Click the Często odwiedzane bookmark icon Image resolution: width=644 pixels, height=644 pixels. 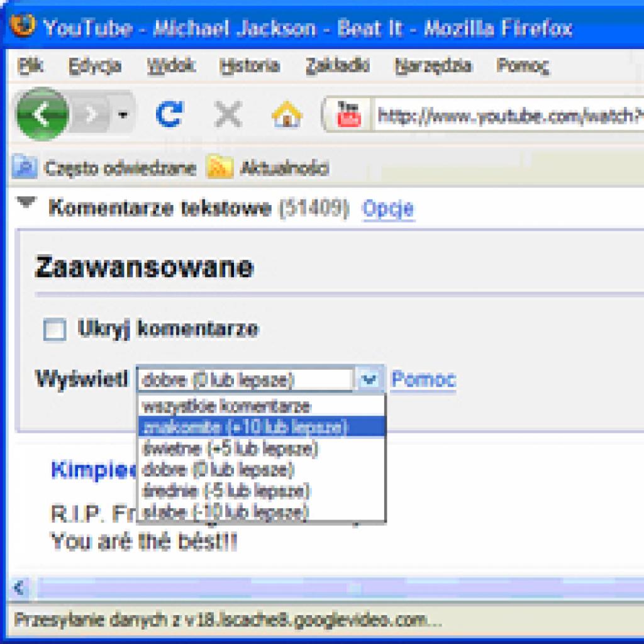tap(25, 168)
